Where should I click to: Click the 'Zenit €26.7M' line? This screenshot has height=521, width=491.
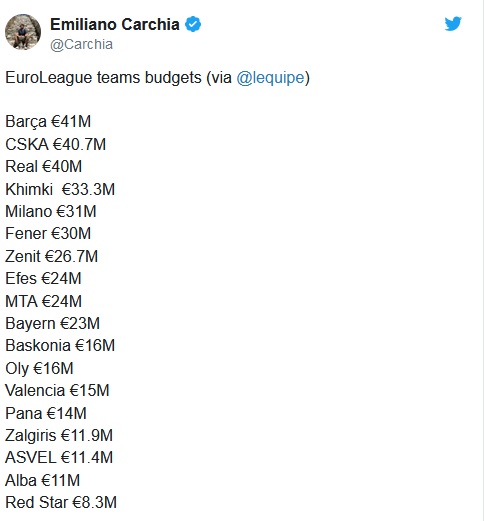click(51, 256)
